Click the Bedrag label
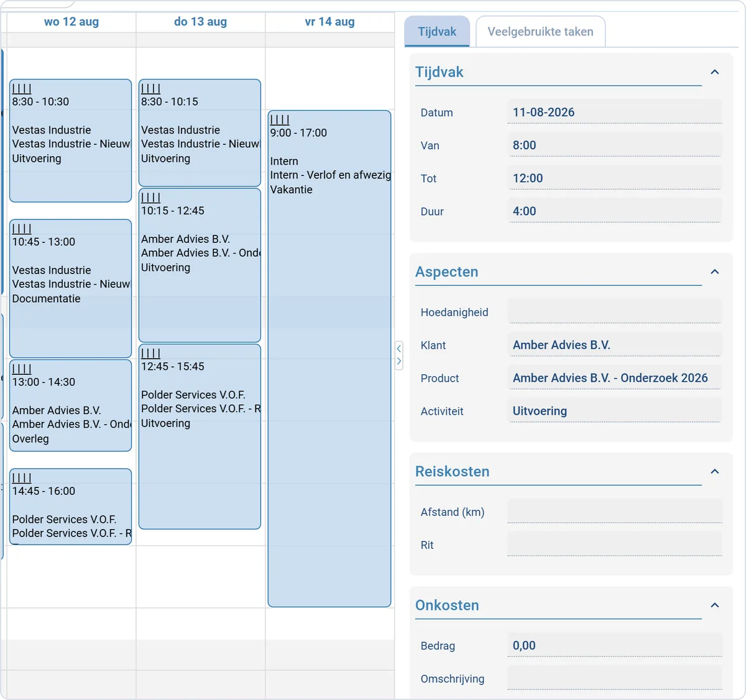 438,645
